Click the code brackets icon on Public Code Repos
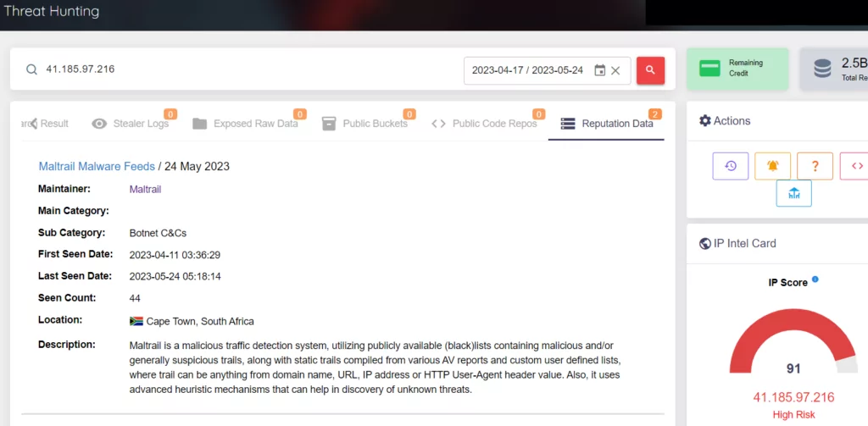 [438, 124]
